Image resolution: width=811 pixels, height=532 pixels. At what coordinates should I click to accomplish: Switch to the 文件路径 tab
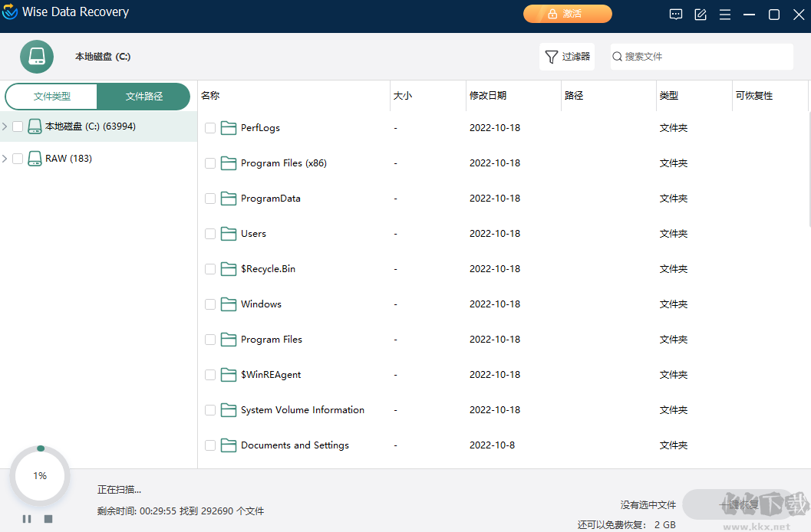pos(143,97)
